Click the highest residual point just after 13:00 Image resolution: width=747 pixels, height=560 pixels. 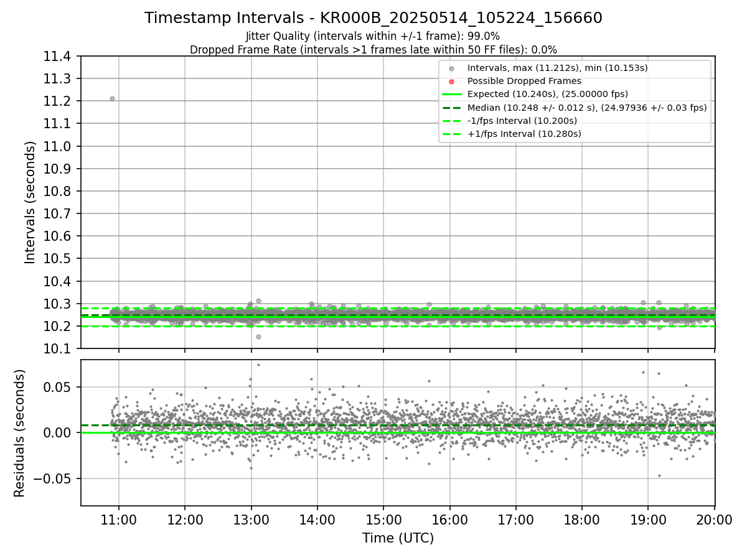[x=258, y=365]
